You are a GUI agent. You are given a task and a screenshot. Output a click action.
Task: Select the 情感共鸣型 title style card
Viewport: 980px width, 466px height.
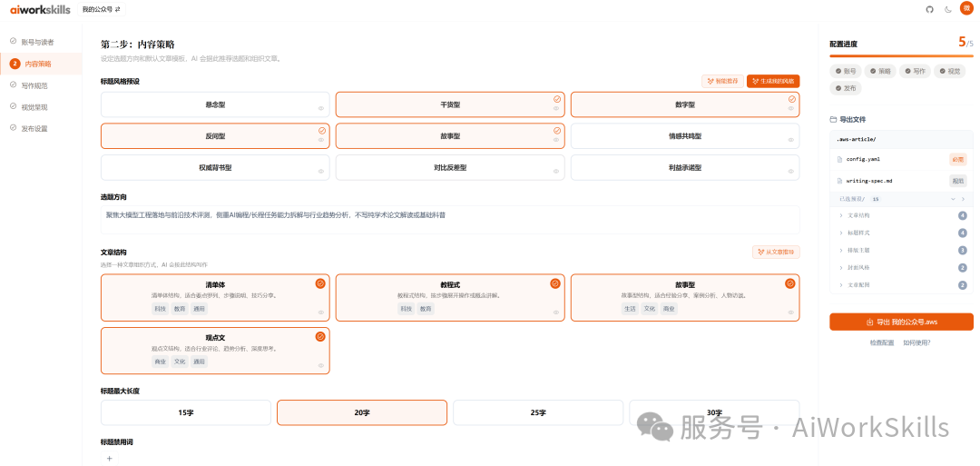click(x=685, y=135)
